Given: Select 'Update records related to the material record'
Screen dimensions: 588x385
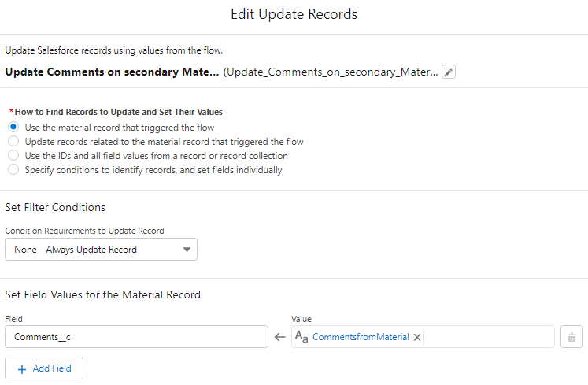Looking at the screenshot, I should pyautogui.click(x=13, y=142).
